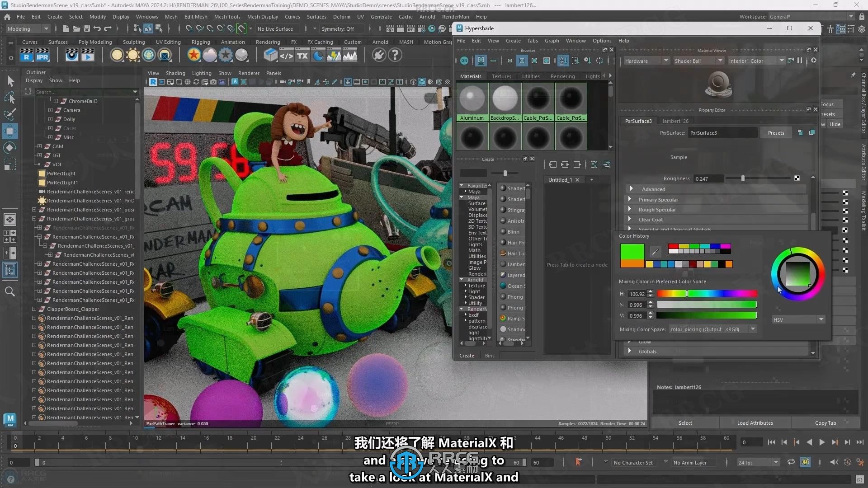Expand CAM node in Outliner
The height and width of the screenshot is (488, 868).
pyautogui.click(x=39, y=146)
